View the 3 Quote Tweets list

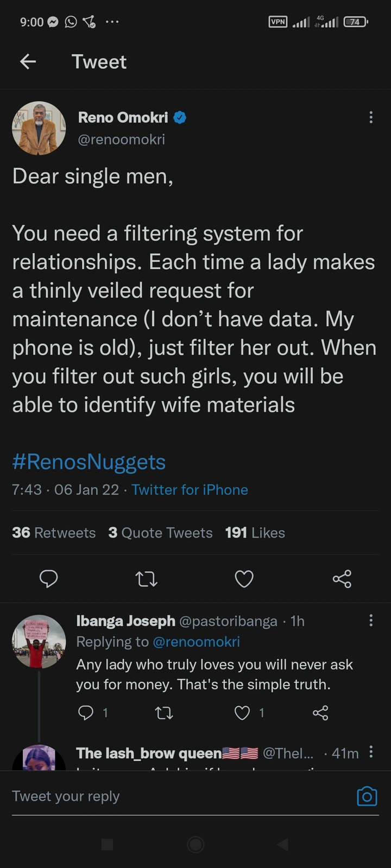coord(160,533)
